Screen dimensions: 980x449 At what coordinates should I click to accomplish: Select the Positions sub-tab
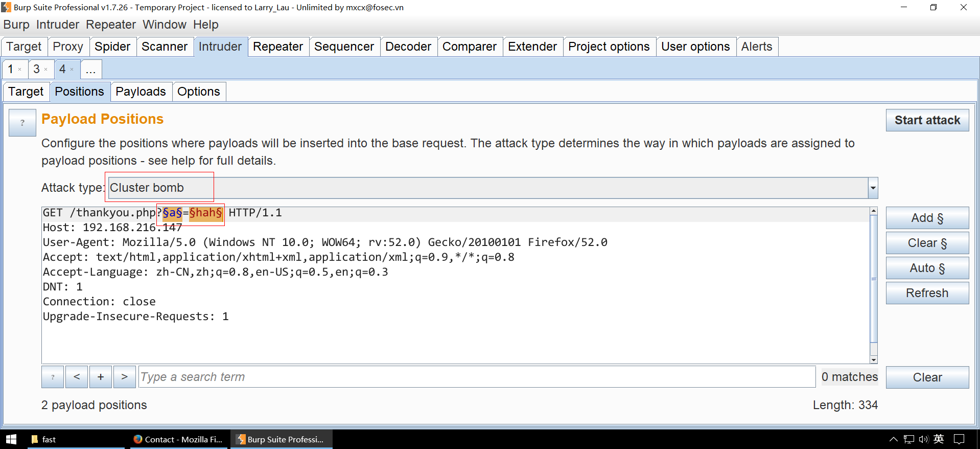80,92
